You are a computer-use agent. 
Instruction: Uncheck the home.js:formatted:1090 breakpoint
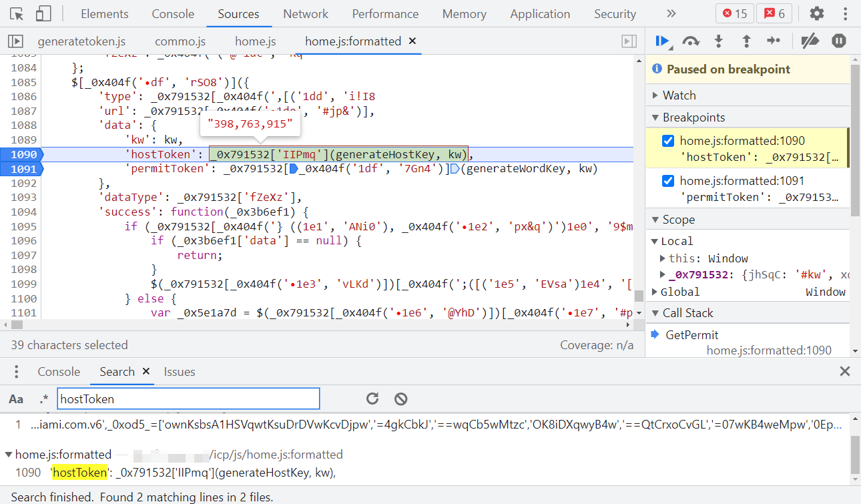(668, 141)
